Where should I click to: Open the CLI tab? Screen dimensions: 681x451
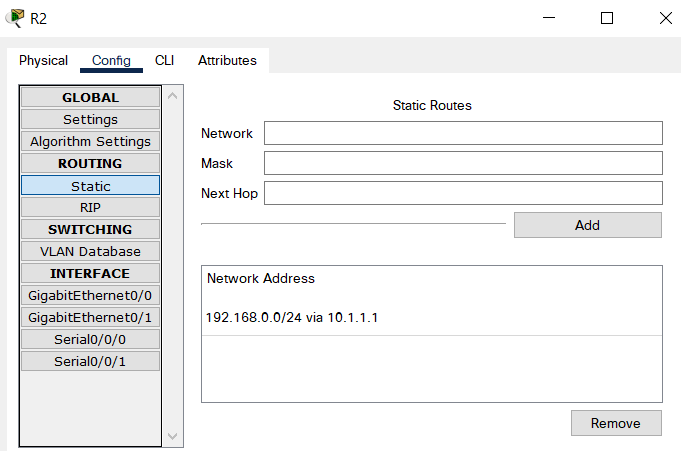click(164, 60)
